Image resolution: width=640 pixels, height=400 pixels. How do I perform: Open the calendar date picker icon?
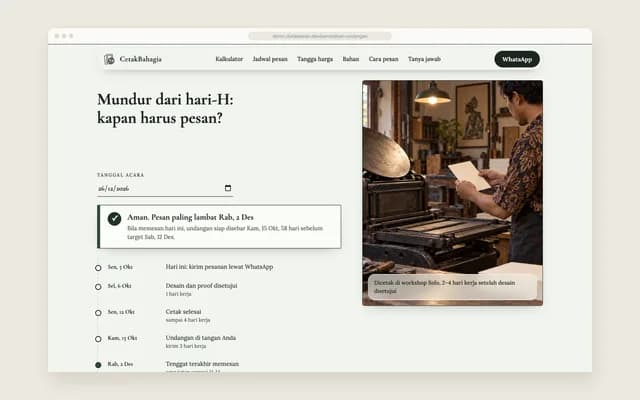228,188
